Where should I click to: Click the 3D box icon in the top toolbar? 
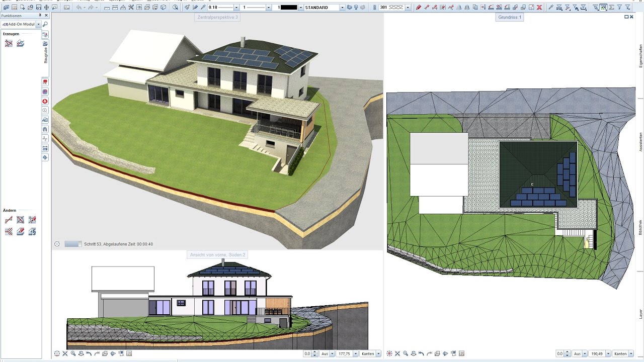164,8
